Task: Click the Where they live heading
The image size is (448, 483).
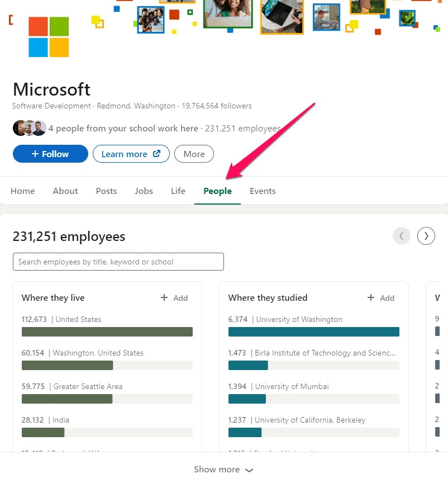Action: pos(53,298)
